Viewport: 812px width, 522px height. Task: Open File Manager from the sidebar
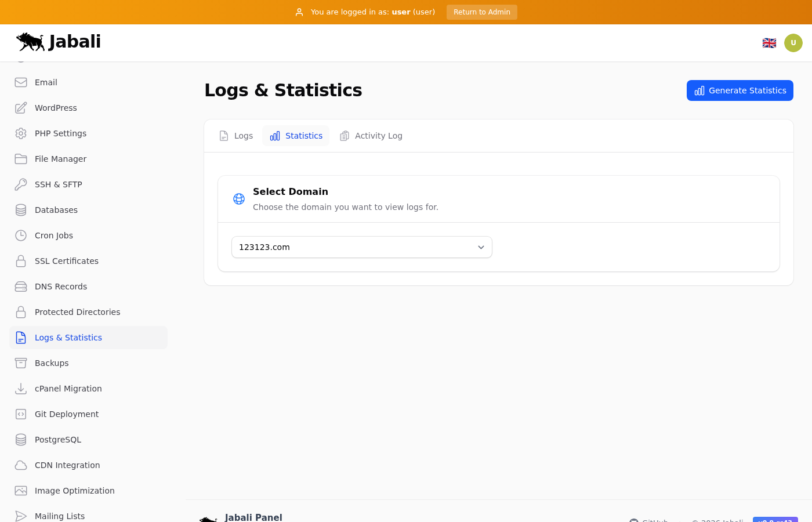60,159
